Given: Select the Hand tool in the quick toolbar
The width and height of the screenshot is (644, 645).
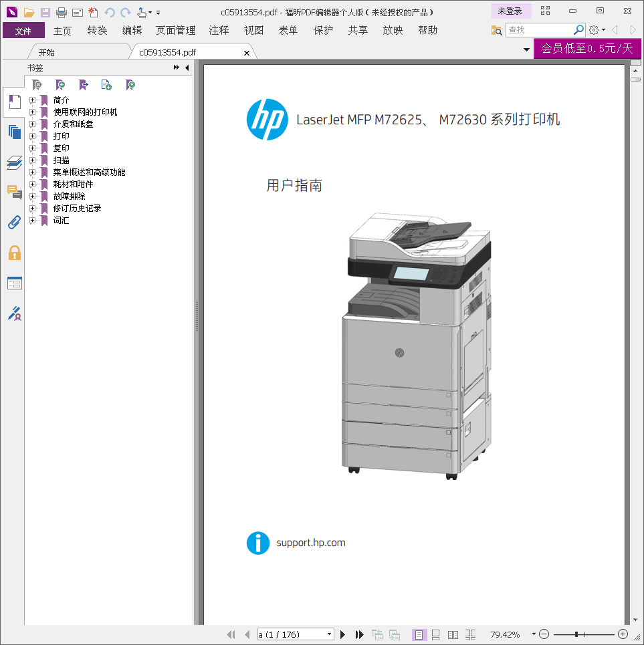Looking at the screenshot, I should (x=142, y=12).
